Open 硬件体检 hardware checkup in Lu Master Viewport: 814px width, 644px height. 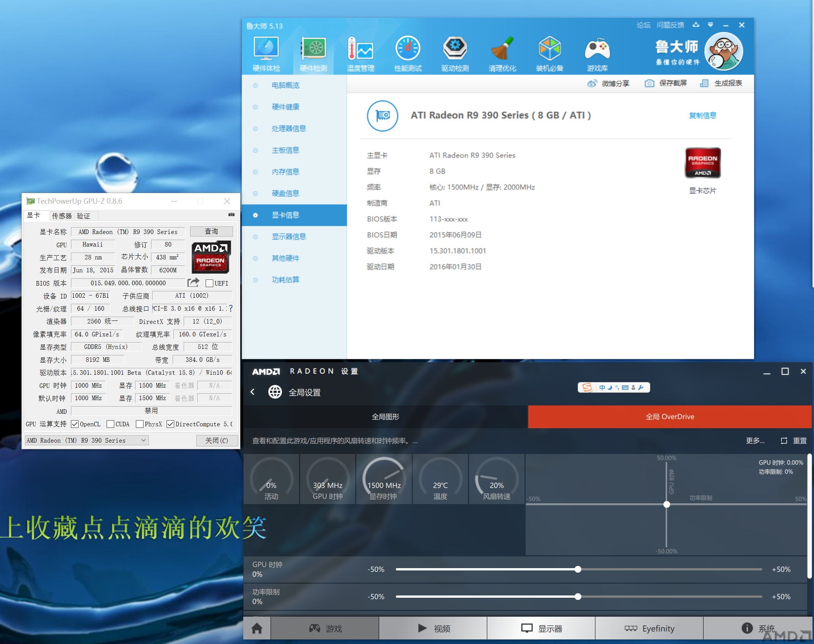click(x=266, y=54)
